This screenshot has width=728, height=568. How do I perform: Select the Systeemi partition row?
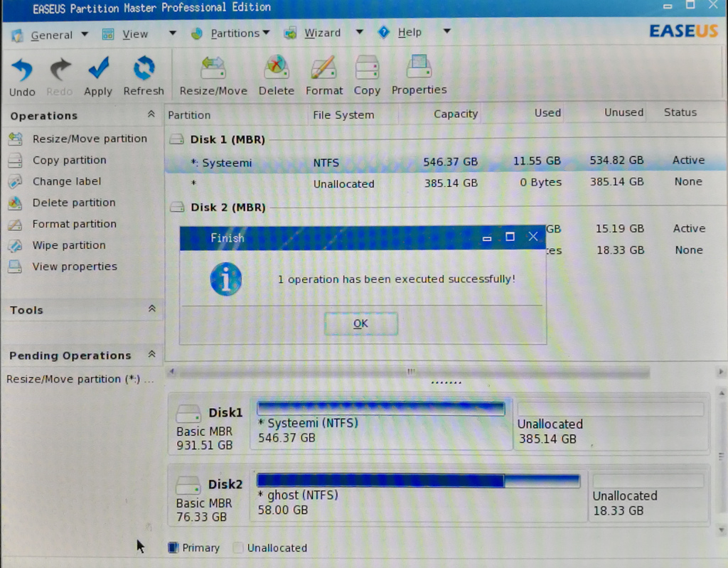[446, 161]
